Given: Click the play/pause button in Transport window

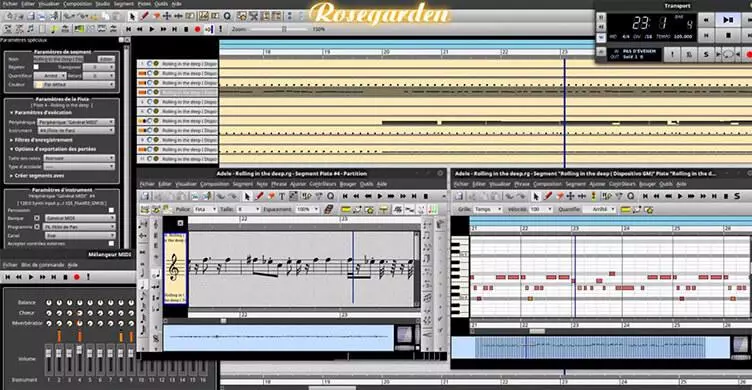Looking at the screenshot, I should pyautogui.click(x=728, y=20).
